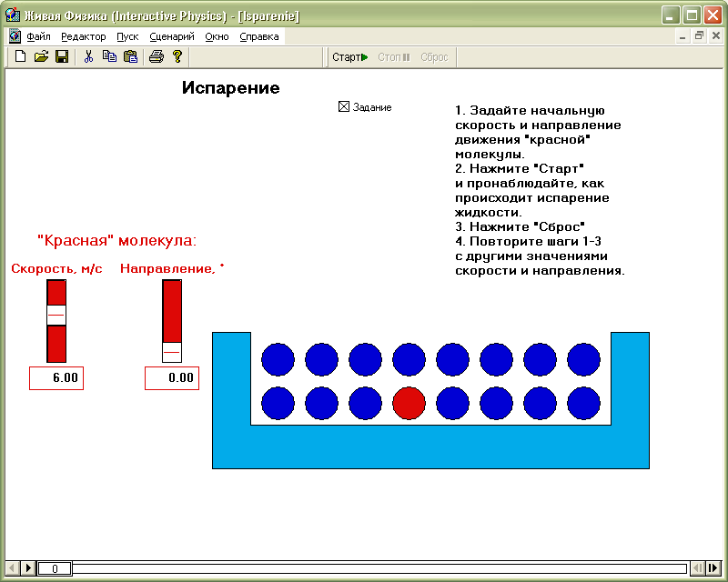Click the application icon in title bar
This screenshot has height=582, width=728.
pos(13,15)
